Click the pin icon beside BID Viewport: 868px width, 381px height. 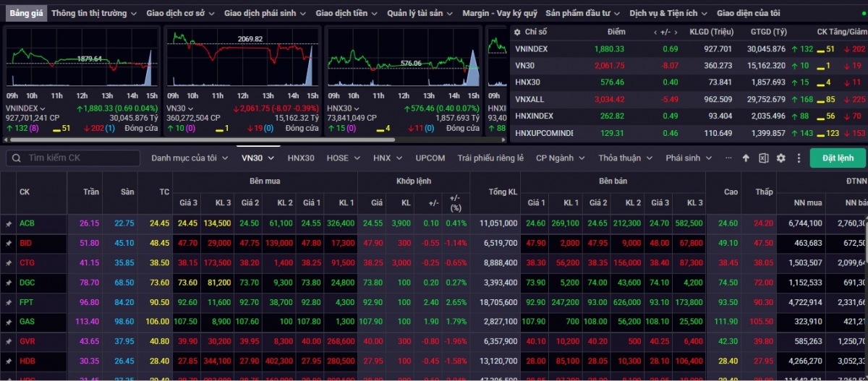[9, 244]
